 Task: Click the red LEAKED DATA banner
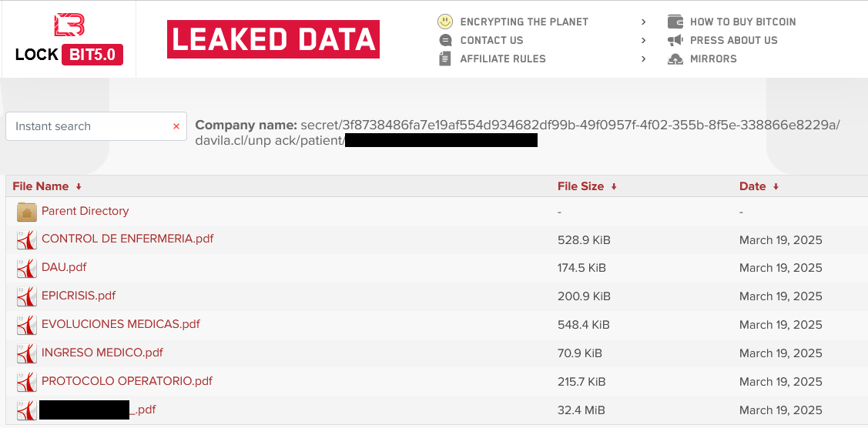(x=273, y=39)
